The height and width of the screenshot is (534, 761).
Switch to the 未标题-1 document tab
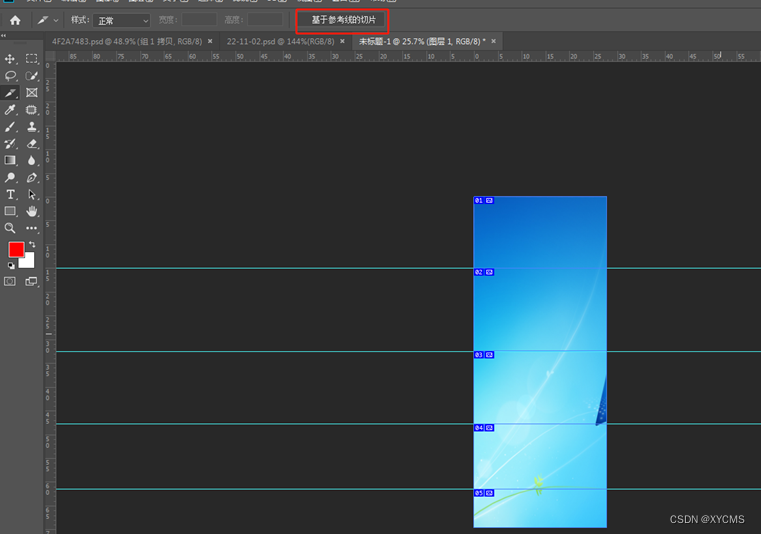(x=422, y=42)
